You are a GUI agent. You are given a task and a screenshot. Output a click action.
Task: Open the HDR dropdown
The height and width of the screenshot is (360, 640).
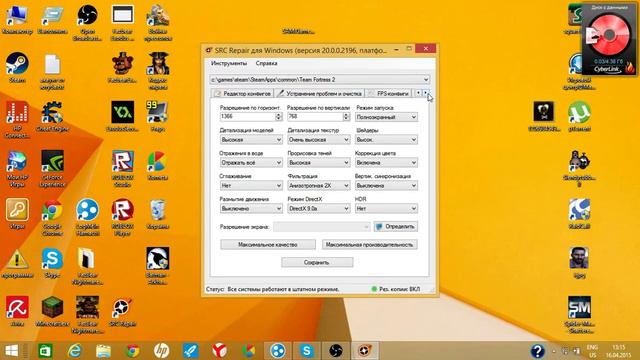click(x=386, y=209)
